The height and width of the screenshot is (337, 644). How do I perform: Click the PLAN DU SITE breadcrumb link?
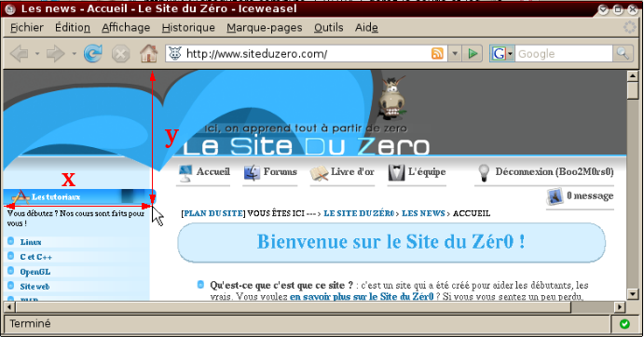point(212,213)
